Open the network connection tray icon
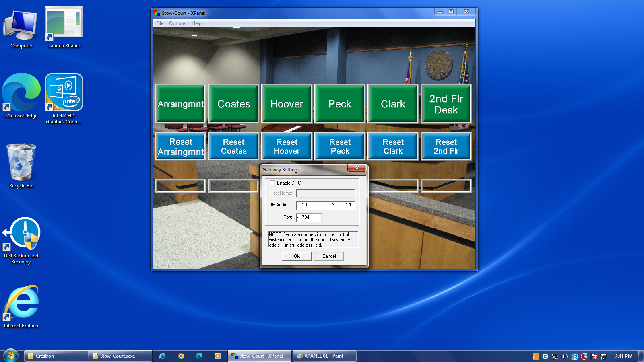 [603, 356]
